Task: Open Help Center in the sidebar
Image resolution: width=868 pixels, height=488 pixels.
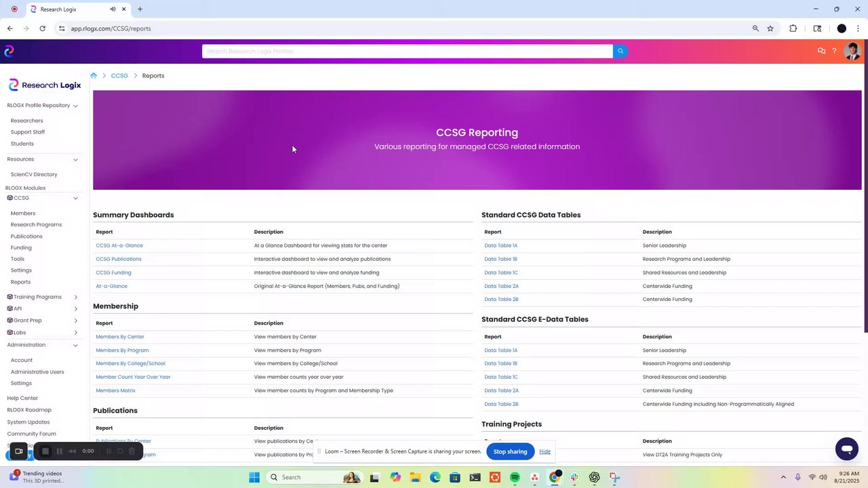Action: [22, 398]
